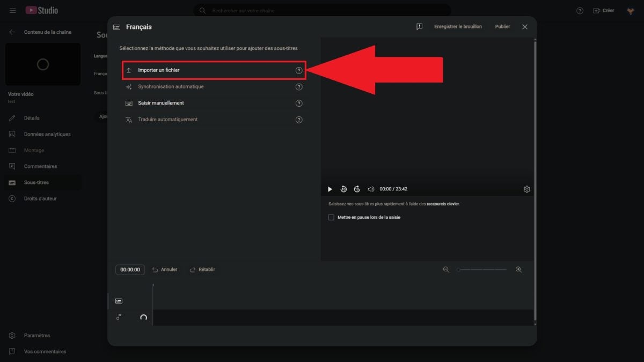The width and height of the screenshot is (644, 362).
Task: Open Données analytiques in sidebar
Action: click(x=47, y=134)
